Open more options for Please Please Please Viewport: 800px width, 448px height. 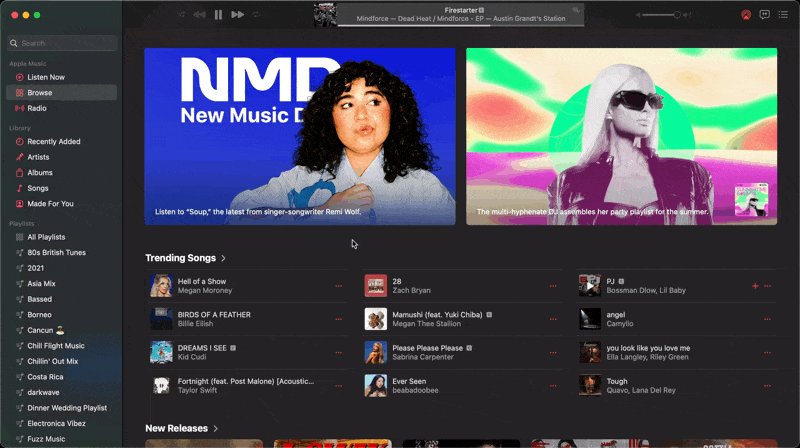[x=553, y=353]
